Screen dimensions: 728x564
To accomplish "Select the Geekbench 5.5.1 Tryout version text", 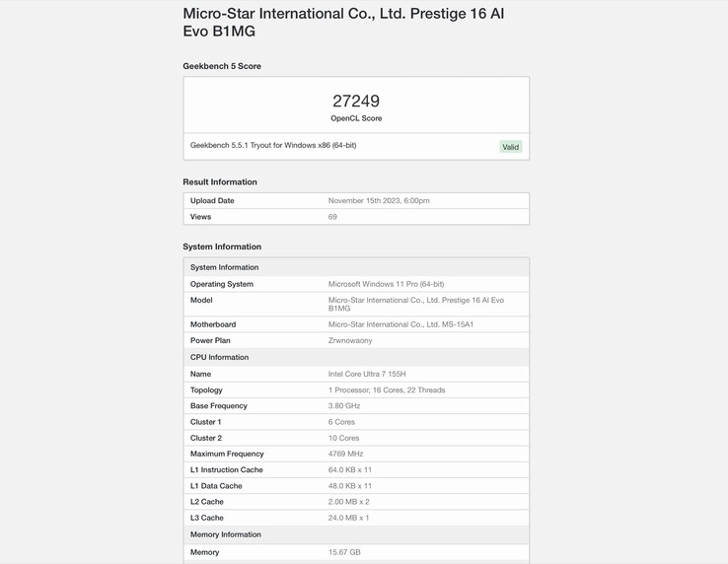I will point(273,146).
